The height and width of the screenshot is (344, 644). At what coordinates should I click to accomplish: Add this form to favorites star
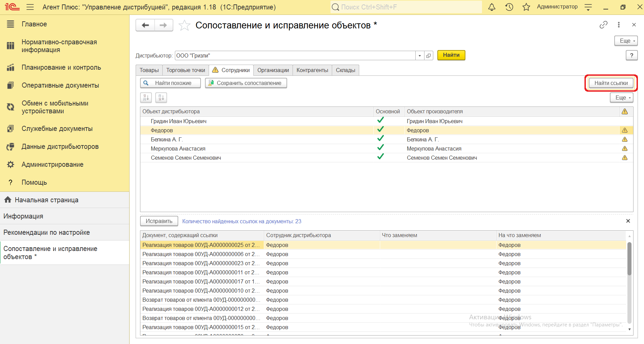click(184, 25)
